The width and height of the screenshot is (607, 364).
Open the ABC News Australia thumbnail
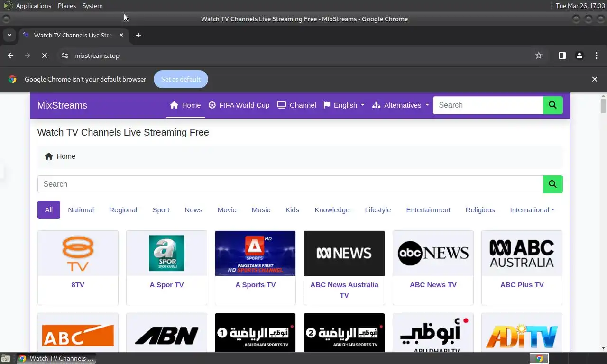click(344, 253)
